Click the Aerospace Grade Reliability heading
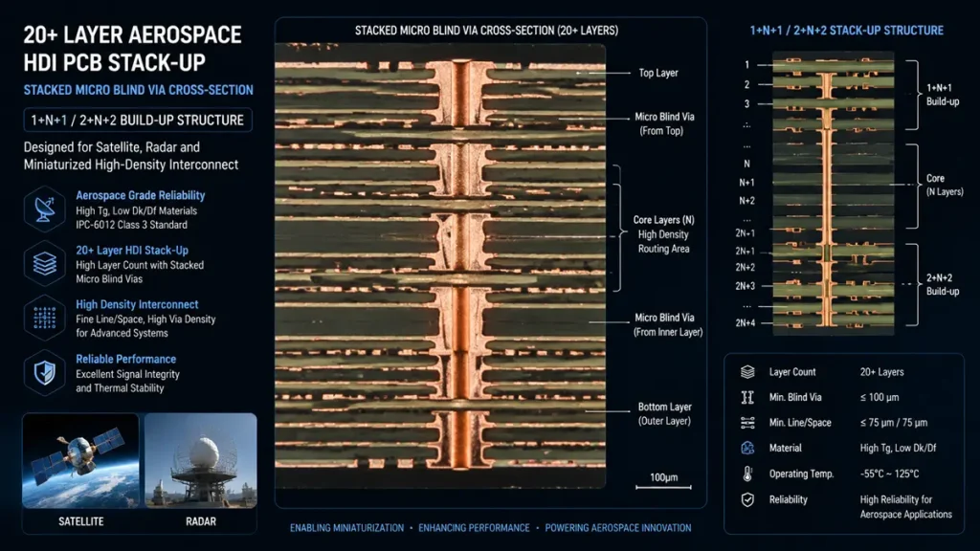980x551 pixels. tap(140, 195)
